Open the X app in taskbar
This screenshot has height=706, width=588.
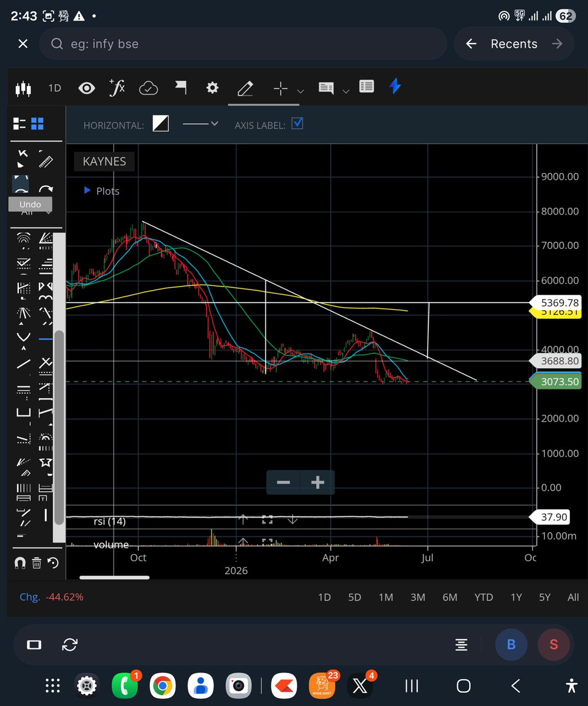[358, 685]
